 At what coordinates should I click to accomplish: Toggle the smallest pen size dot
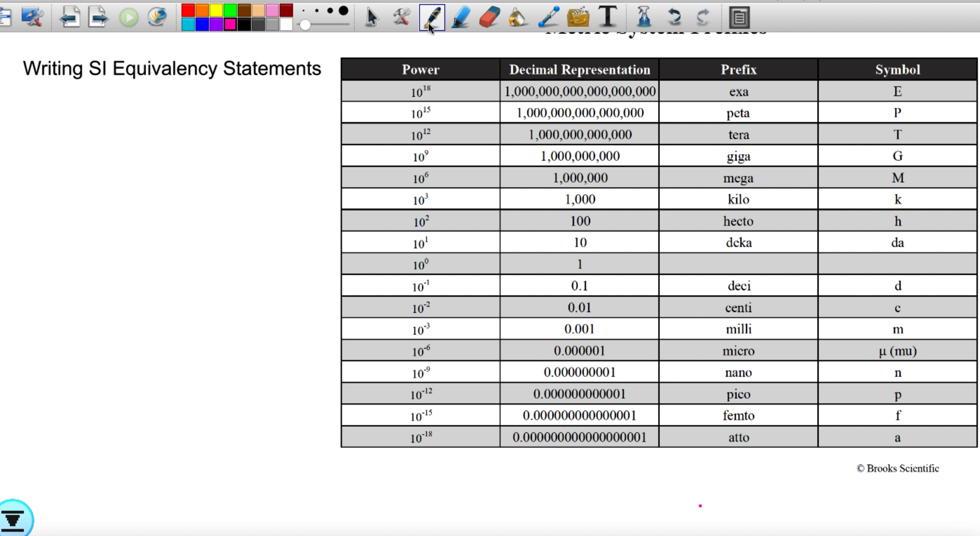pyautogui.click(x=304, y=12)
